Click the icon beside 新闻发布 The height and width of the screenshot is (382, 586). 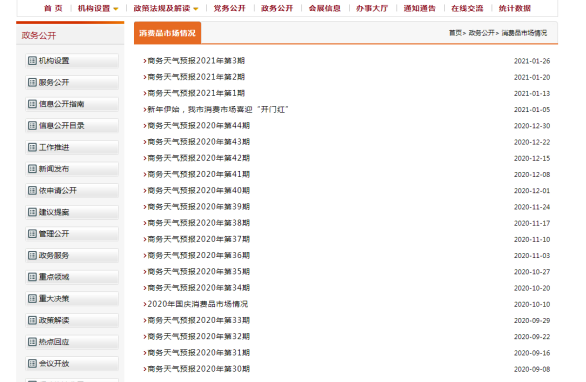point(33,169)
